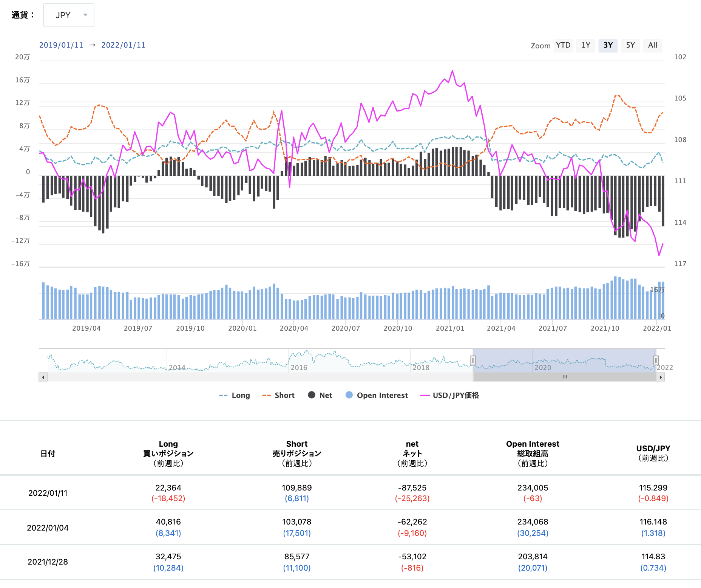
Task: Click the Open Interest 総取組高 column header
Action: [533, 453]
